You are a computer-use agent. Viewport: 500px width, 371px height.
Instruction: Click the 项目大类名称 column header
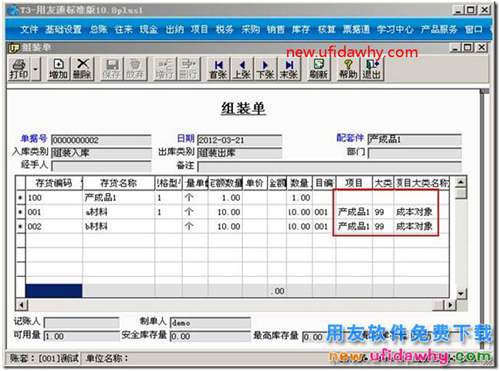coord(422,183)
